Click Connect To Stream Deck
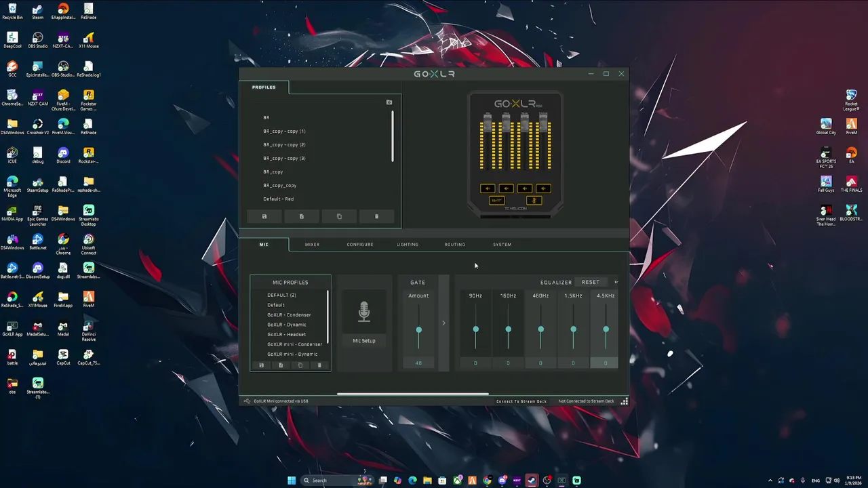 (x=521, y=401)
